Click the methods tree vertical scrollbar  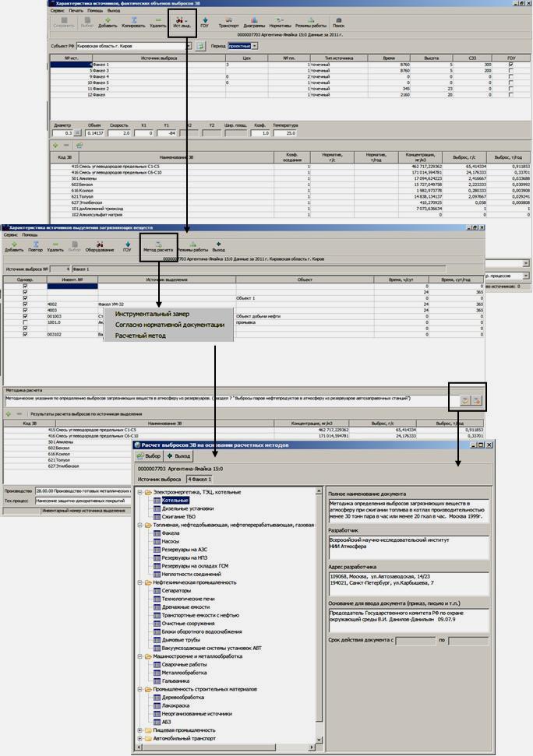(319, 607)
